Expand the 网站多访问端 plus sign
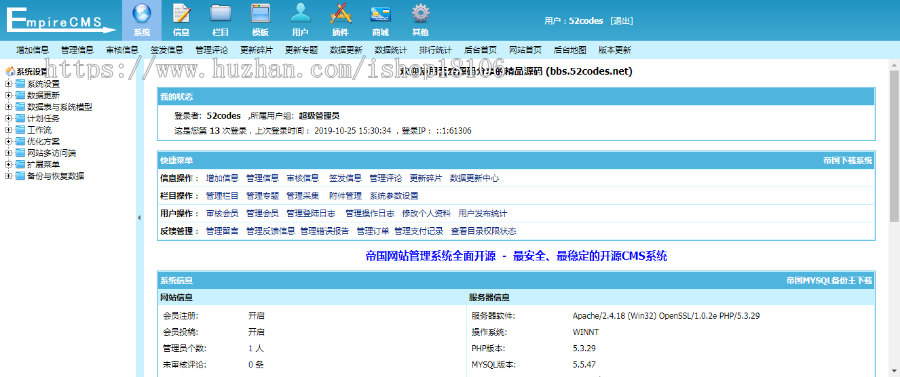 pos(9,153)
